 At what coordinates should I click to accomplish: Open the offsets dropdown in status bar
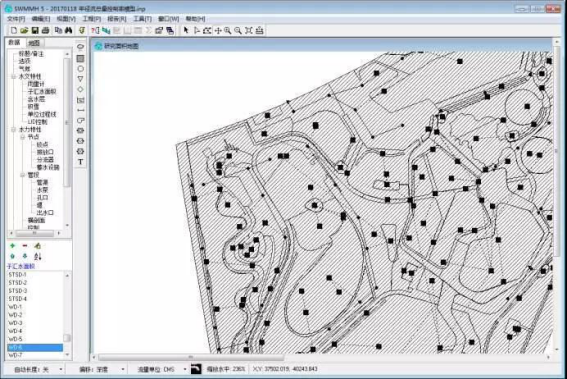tap(123, 369)
